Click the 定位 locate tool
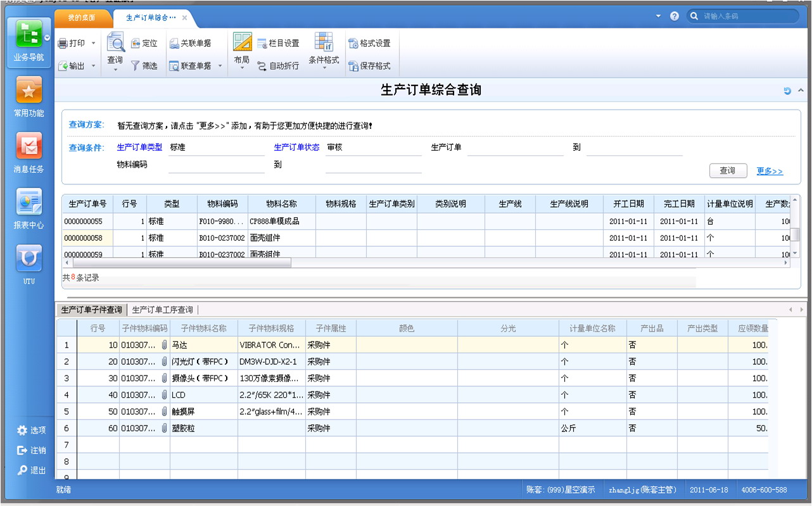 [x=144, y=44]
